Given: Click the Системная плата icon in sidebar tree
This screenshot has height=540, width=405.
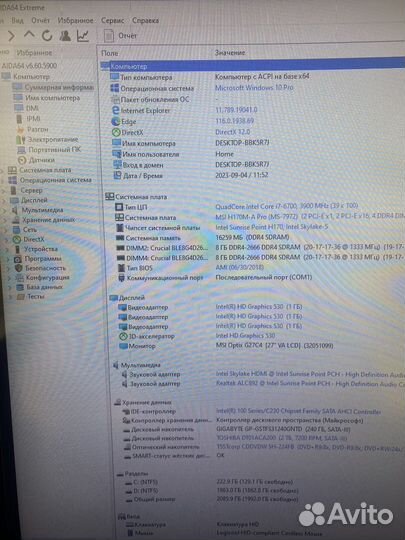Looking at the screenshot, I should [x=12, y=170].
